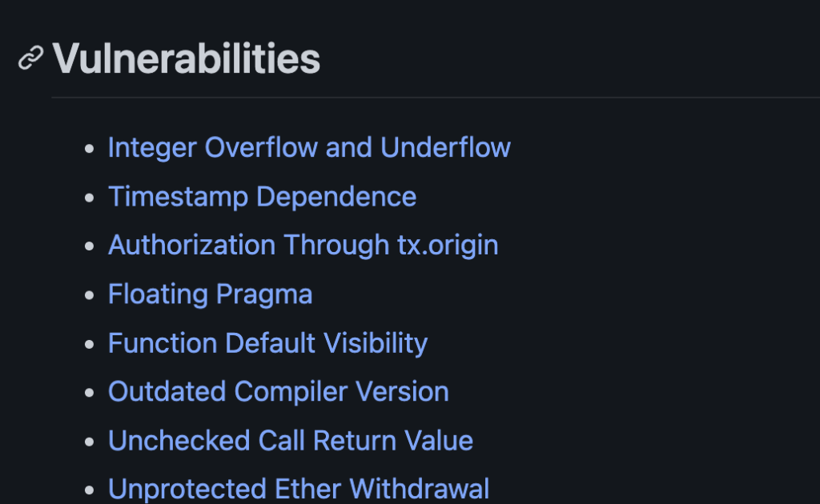Click the bullet before Integer Overflow and Underflow
The height and width of the screenshot is (504, 820).
click(x=90, y=149)
